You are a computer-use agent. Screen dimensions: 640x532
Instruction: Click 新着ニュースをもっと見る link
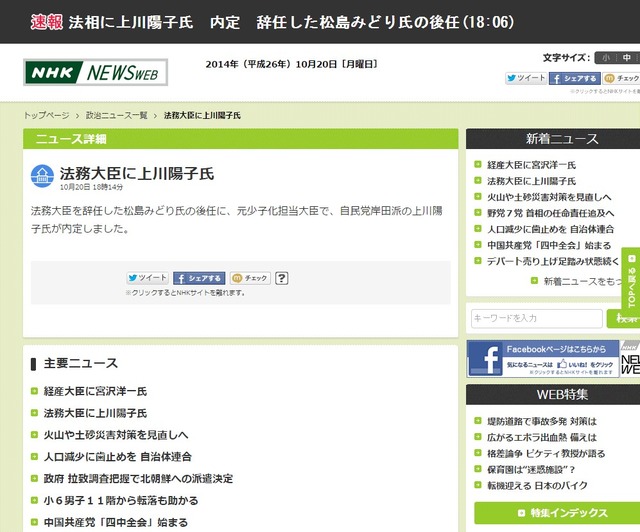pos(584,281)
